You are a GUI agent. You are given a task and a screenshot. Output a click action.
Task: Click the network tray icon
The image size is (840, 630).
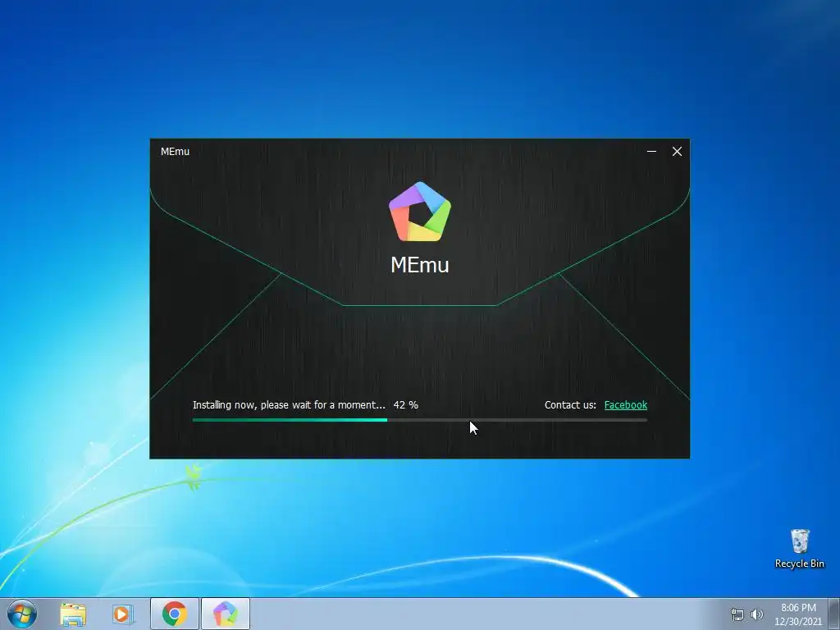(737, 614)
